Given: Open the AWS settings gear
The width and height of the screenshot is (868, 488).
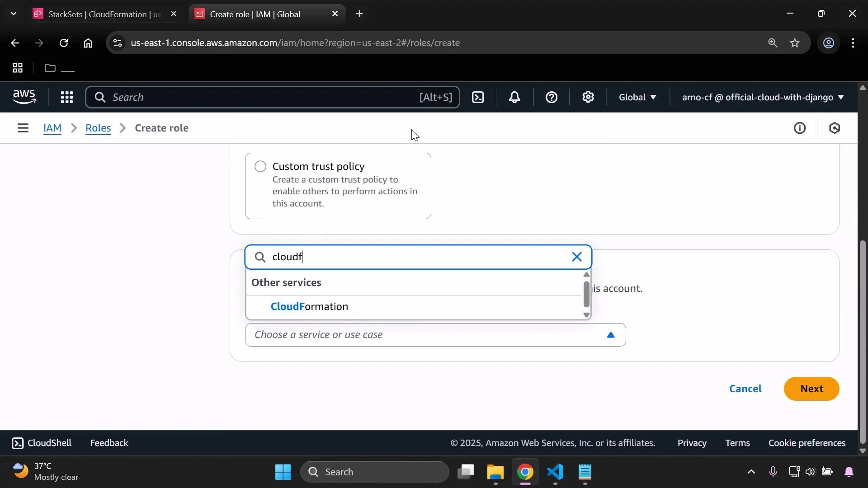Looking at the screenshot, I should (x=588, y=97).
